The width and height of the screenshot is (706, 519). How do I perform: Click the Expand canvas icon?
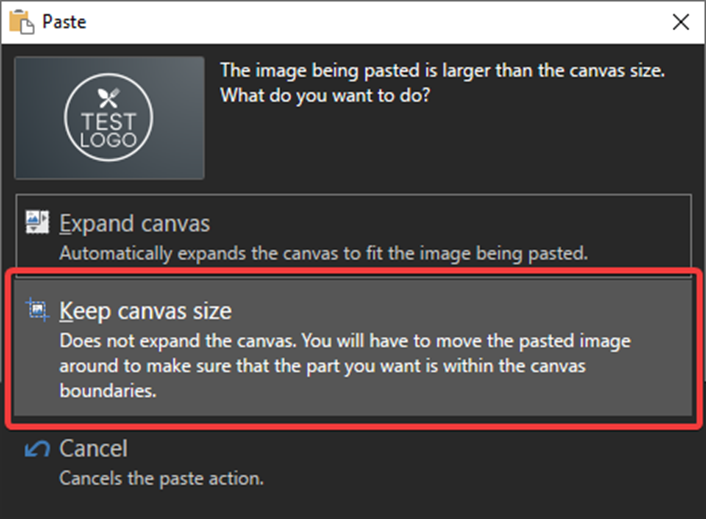coord(37,222)
